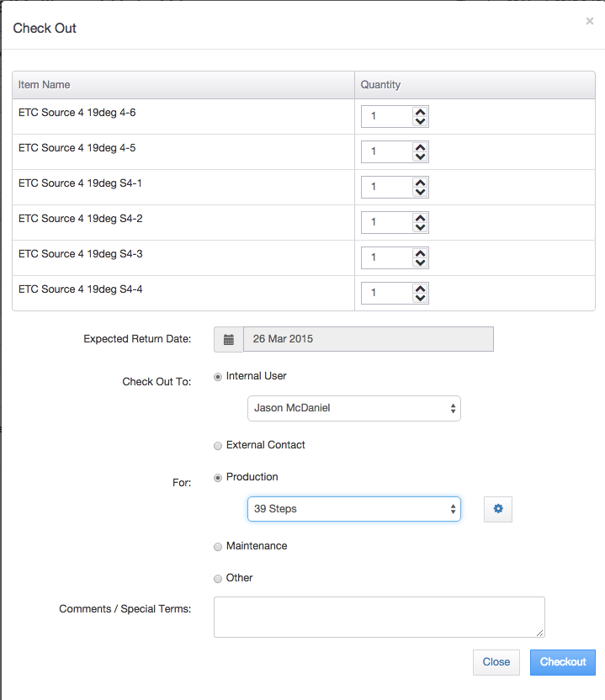605x700 pixels.
Task: Click the gear icon beside production dropdown
Action: pos(498,509)
